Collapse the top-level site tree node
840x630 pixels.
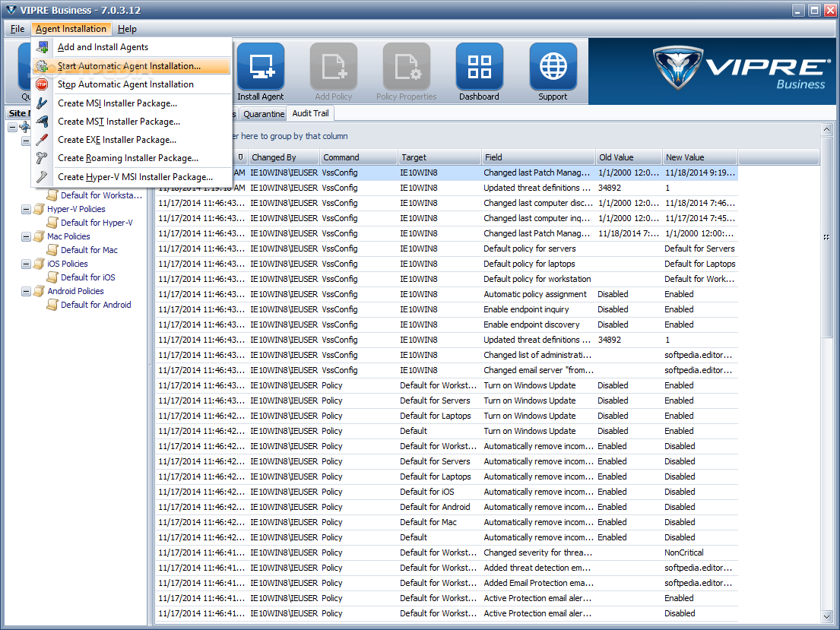pos(12,128)
